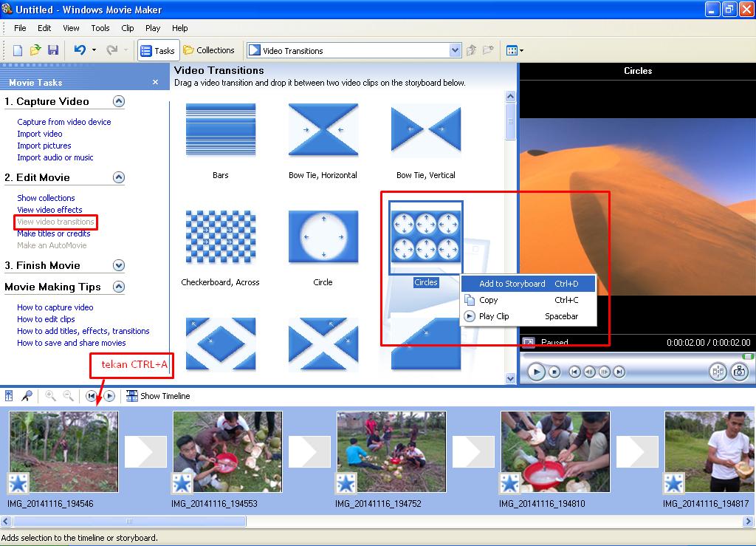Click Import audio or music link
This screenshot has height=546, width=756.
coord(55,157)
